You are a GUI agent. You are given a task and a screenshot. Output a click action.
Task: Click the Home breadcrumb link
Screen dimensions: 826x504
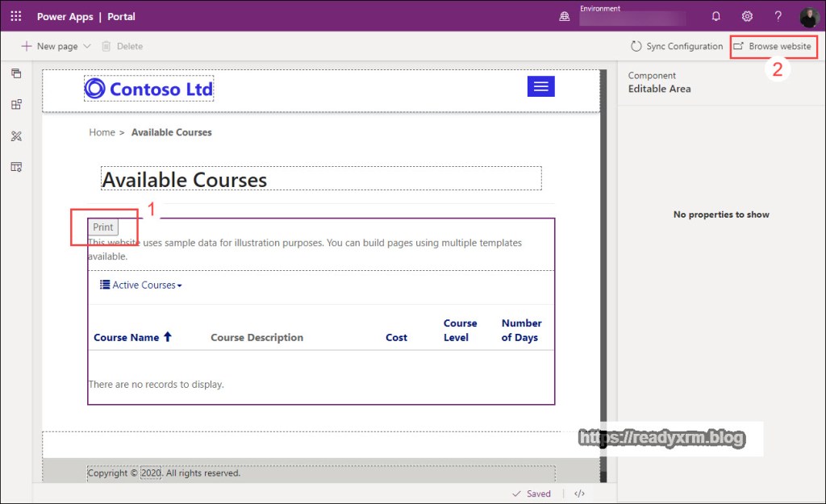coord(102,132)
